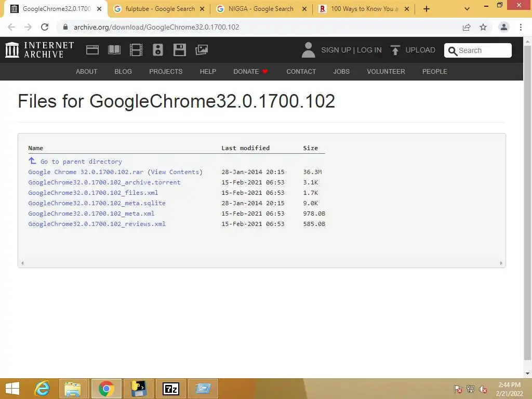Click the address bar URL
This screenshot has width=532, height=399.
(156, 27)
